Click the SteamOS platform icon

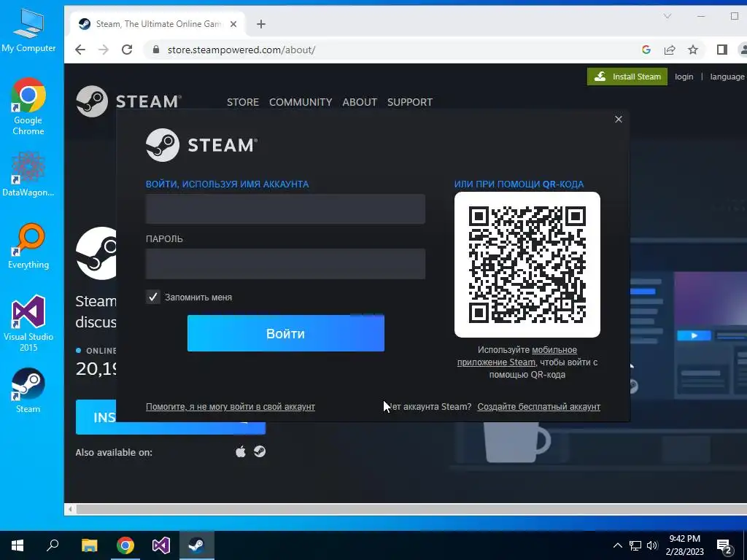tap(260, 451)
